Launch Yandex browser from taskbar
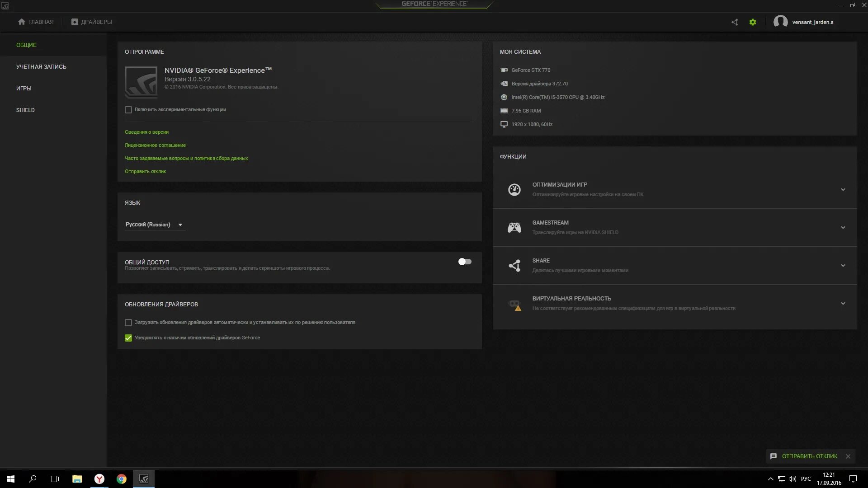 pos(99,479)
